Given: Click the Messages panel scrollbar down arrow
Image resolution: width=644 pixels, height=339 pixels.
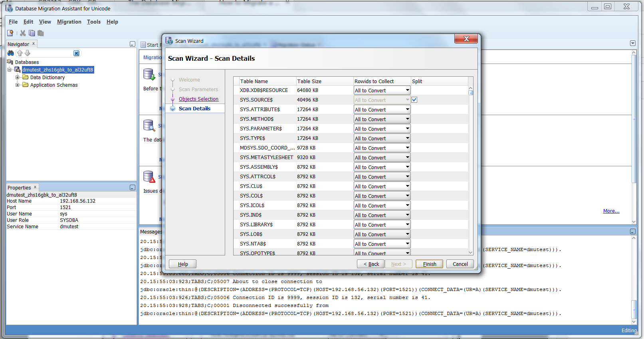Looking at the screenshot, I should coord(634,321).
